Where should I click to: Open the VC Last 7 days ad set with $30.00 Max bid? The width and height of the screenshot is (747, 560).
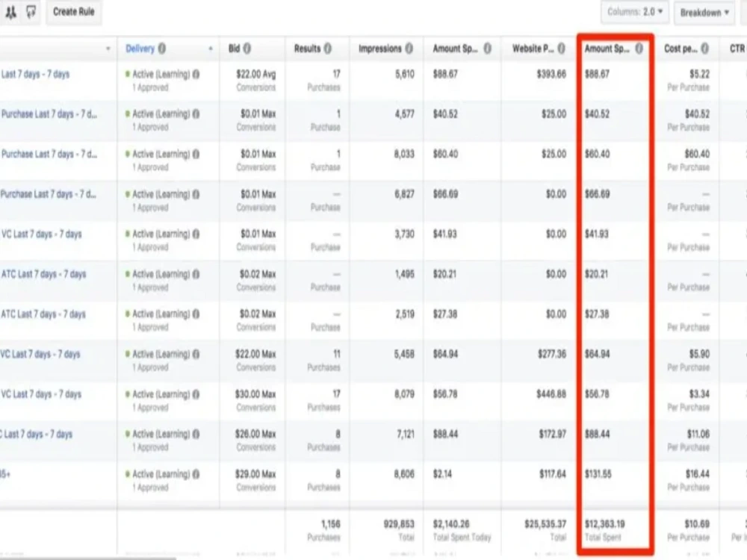click(x=41, y=394)
